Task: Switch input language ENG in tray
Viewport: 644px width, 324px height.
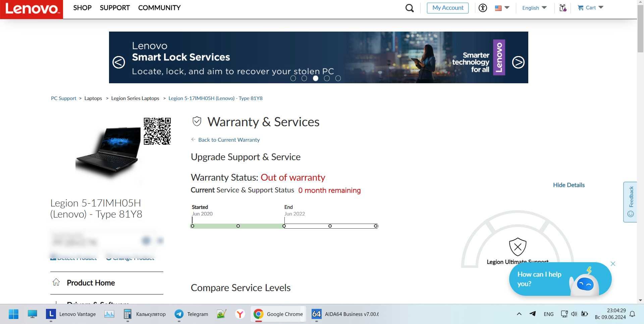Action: coord(549,314)
